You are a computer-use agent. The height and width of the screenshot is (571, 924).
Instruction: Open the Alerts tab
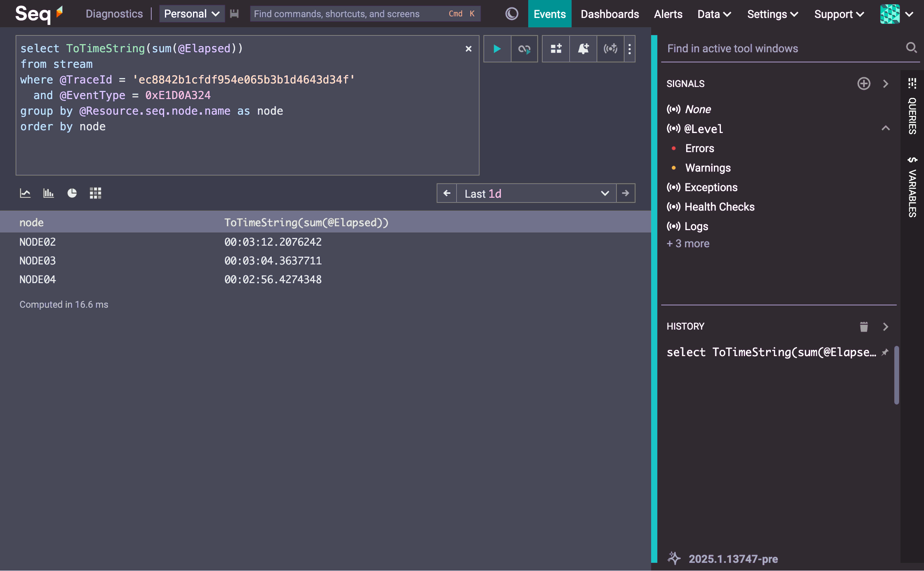[668, 14]
